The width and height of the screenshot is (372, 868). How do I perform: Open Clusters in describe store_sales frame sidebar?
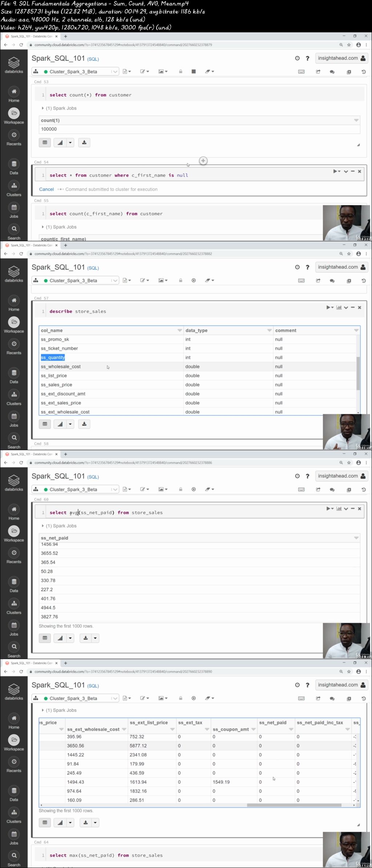click(x=14, y=398)
